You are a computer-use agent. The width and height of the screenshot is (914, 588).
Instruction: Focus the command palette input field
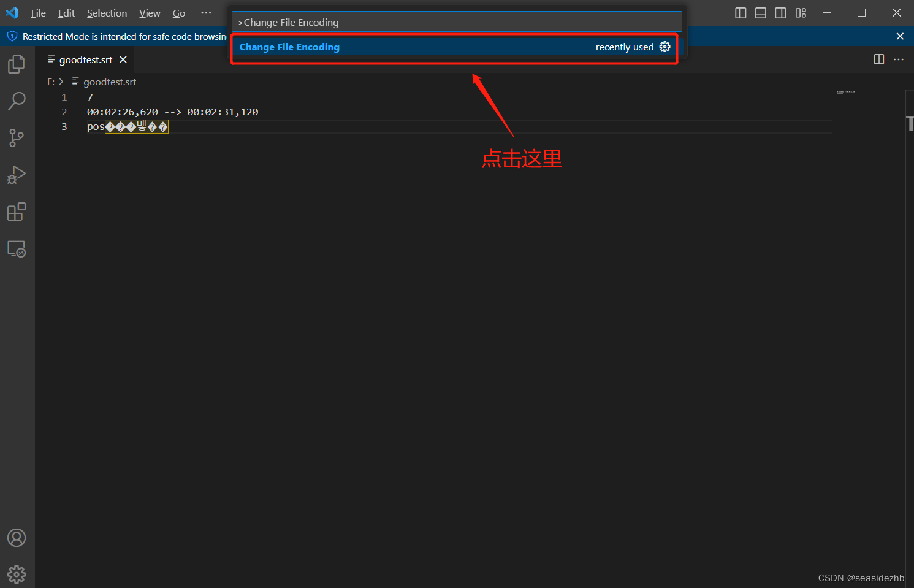click(x=457, y=22)
